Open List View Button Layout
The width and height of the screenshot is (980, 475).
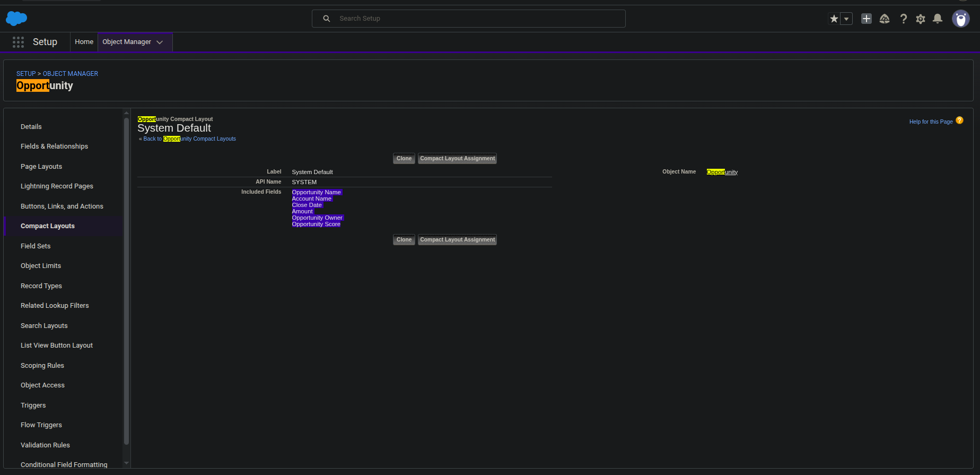[57, 346]
